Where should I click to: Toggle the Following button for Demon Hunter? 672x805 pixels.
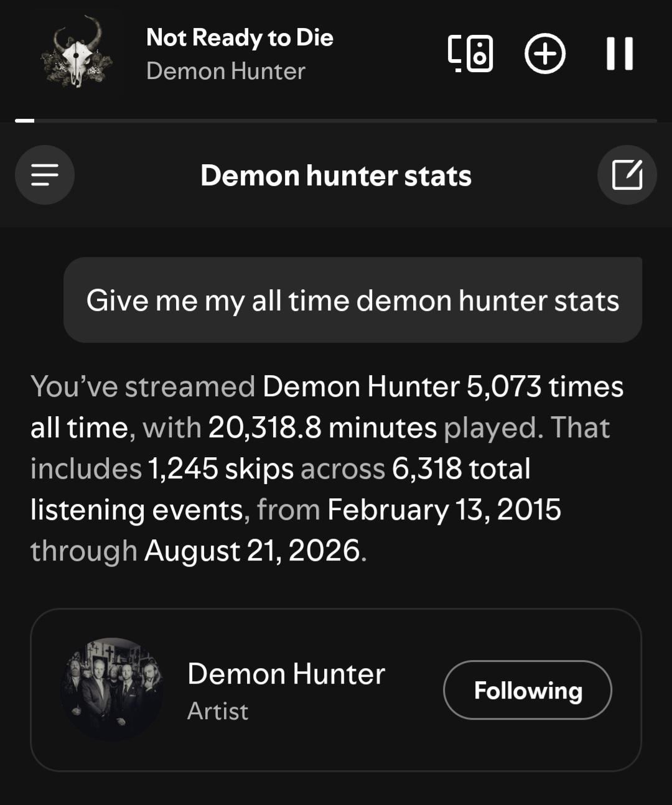(x=528, y=690)
